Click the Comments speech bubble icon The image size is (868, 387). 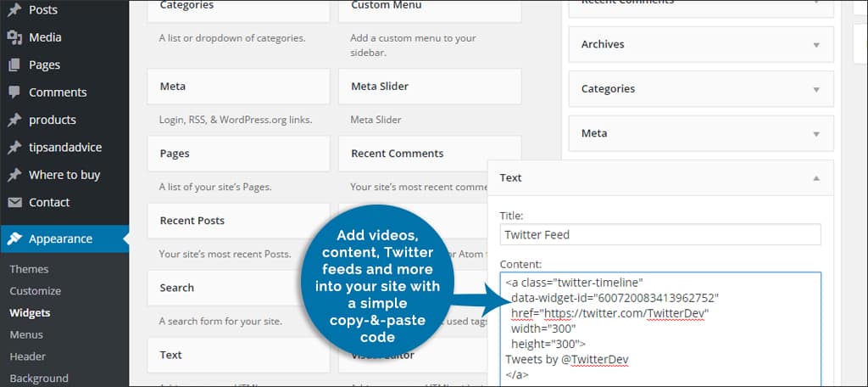point(14,93)
